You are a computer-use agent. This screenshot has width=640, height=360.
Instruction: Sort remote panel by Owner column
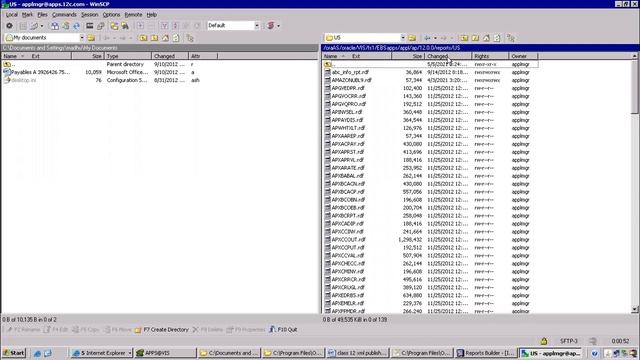[523, 56]
